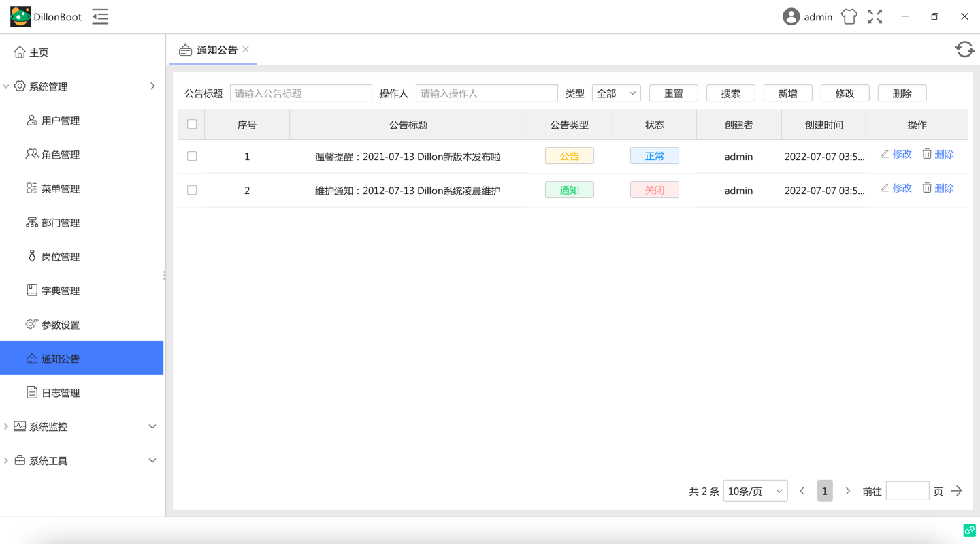
Task: Click the book icon beside 字典管理
Action: (32, 290)
